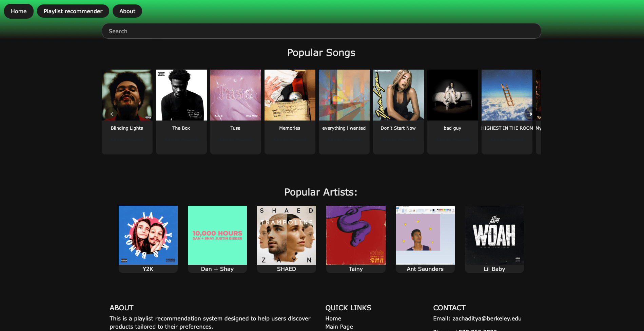Click into the Search field
Image resolution: width=644 pixels, height=331 pixels.
321,31
